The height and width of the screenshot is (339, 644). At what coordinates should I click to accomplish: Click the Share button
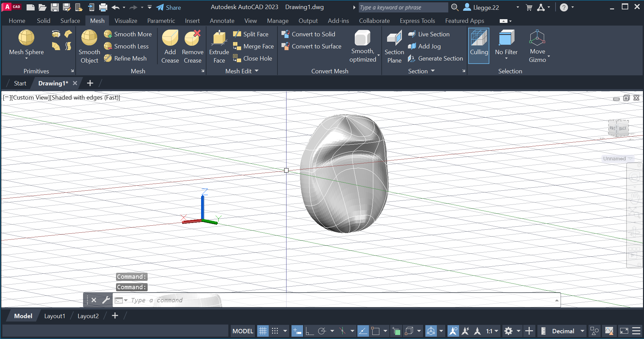168,7
